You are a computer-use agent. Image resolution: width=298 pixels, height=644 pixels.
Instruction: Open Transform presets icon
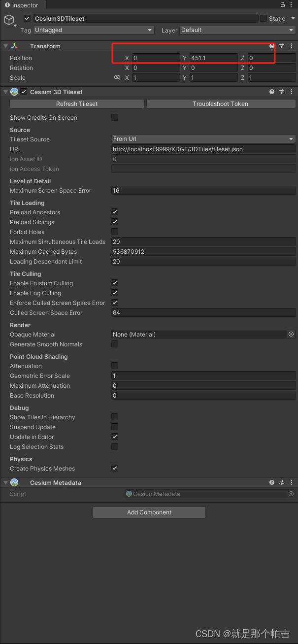coord(282,46)
